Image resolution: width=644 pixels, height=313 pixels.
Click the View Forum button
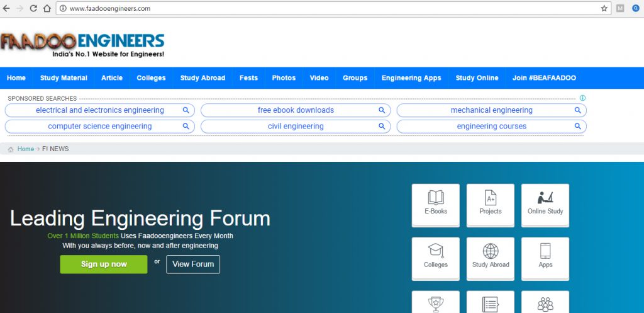[x=193, y=265]
